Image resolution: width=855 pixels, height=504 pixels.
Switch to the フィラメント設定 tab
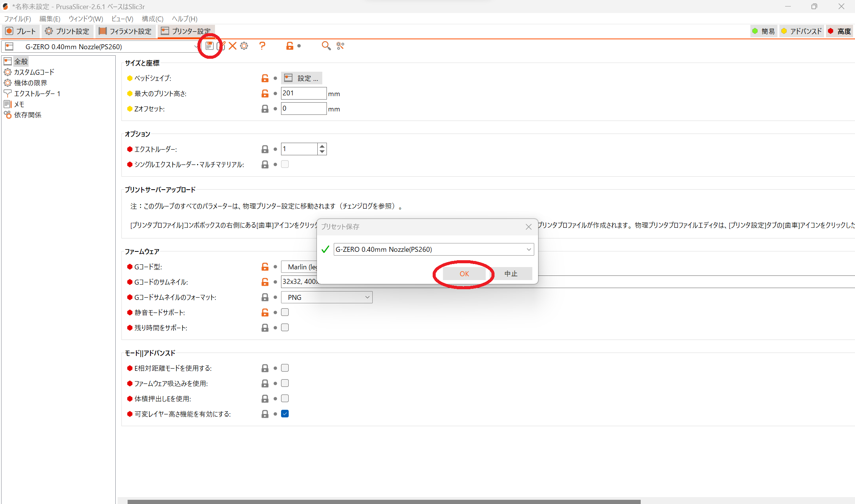click(125, 31)
